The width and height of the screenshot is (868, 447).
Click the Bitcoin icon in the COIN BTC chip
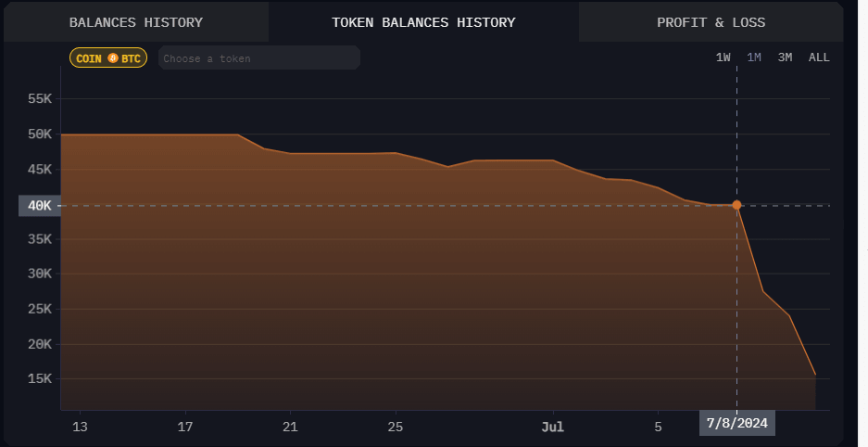click(x=113, y=58)
